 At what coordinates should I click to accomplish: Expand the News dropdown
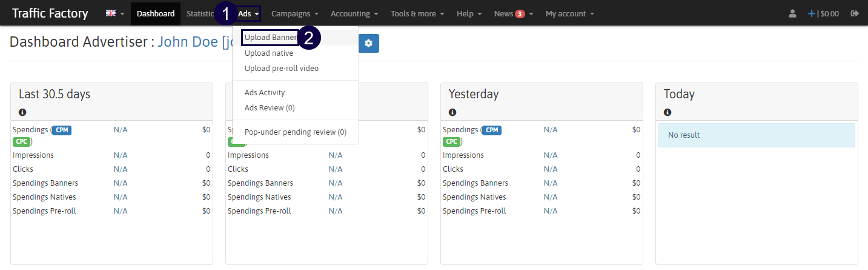[513, 13]
